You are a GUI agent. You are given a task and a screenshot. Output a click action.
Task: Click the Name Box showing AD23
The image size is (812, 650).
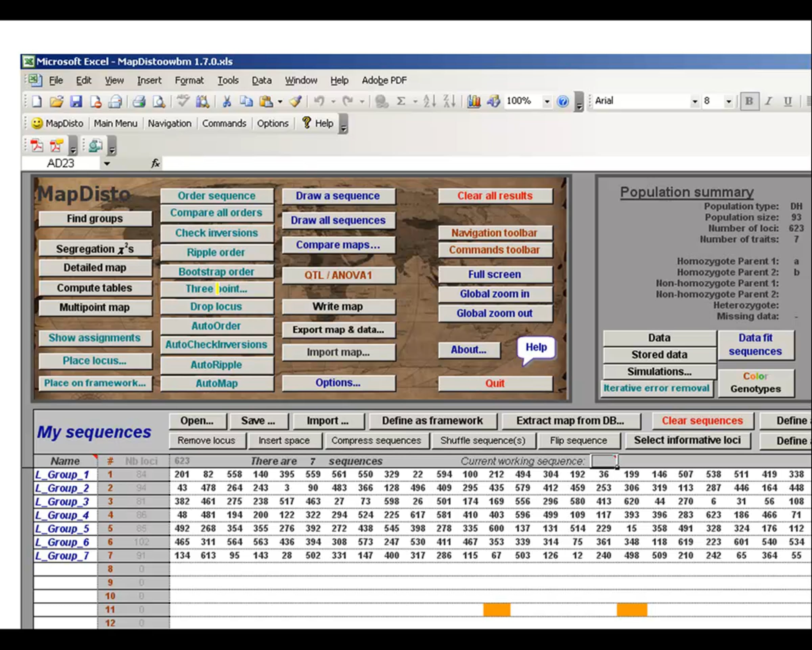61,163
